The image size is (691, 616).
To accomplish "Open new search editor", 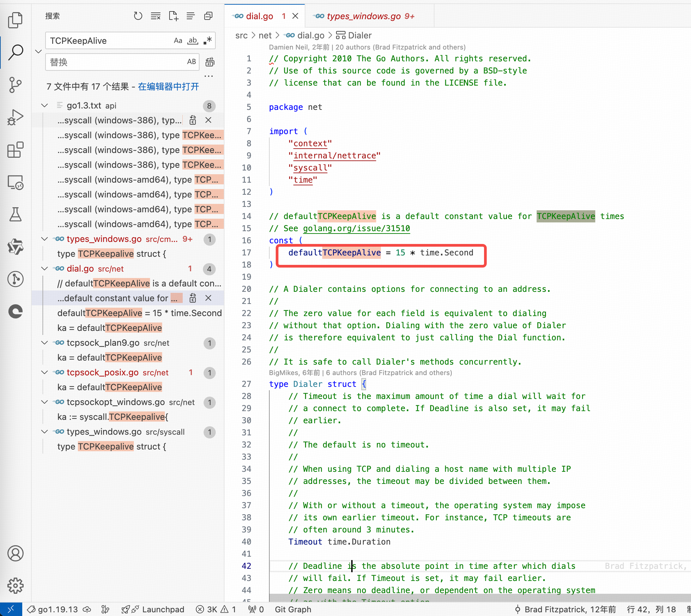I will pyautogui.click(x=173, y=16).
